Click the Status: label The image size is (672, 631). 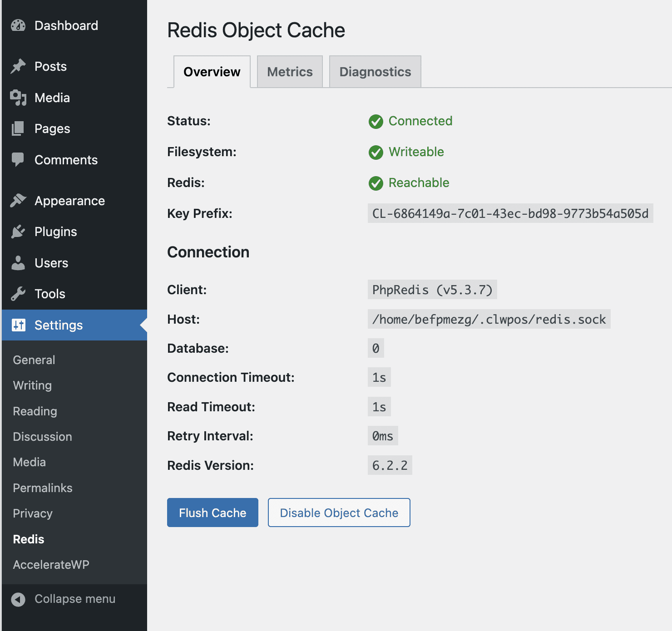(x=189, y=121)
